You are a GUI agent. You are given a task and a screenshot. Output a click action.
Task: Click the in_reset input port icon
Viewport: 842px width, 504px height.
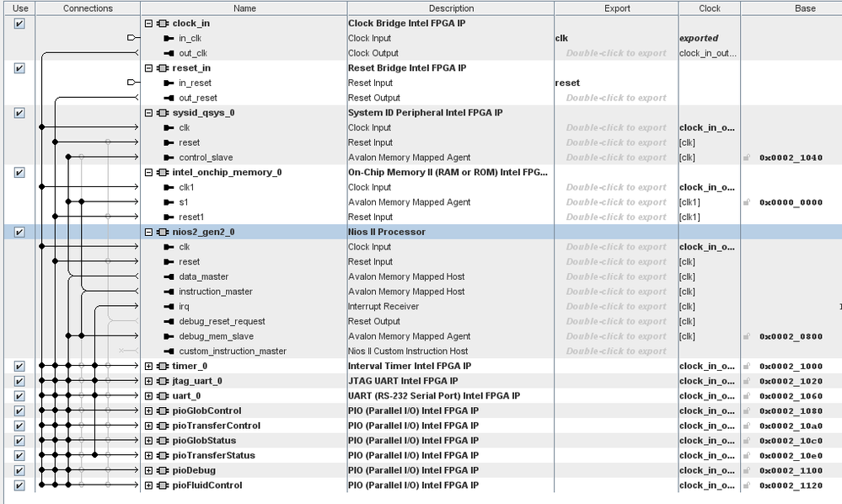pos(169,83)
